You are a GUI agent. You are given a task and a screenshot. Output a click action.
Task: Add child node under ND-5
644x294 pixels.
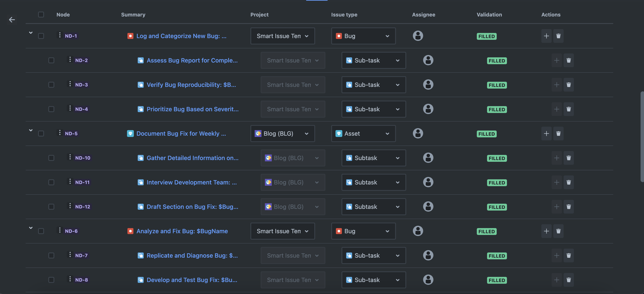546,134
